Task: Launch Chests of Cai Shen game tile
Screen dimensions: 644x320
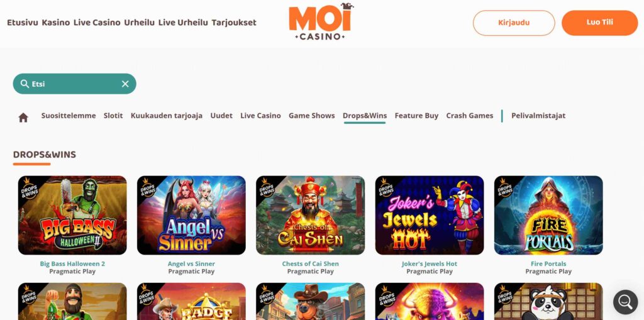Action: coord(311,215)
